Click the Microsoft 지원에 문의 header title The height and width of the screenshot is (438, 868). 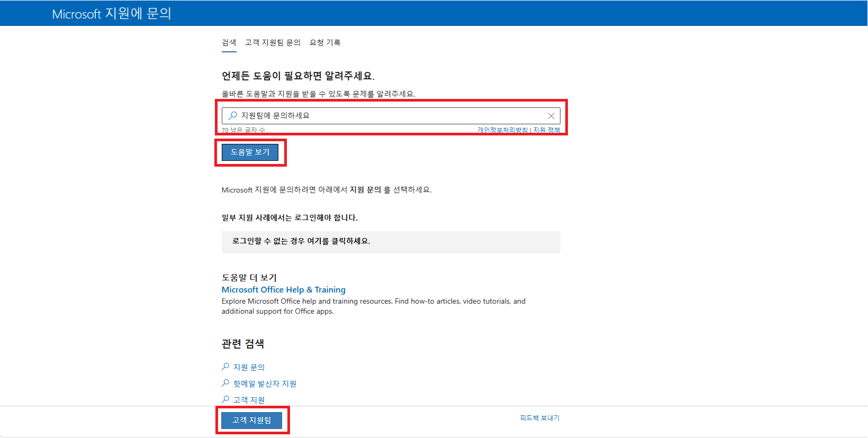112,14
